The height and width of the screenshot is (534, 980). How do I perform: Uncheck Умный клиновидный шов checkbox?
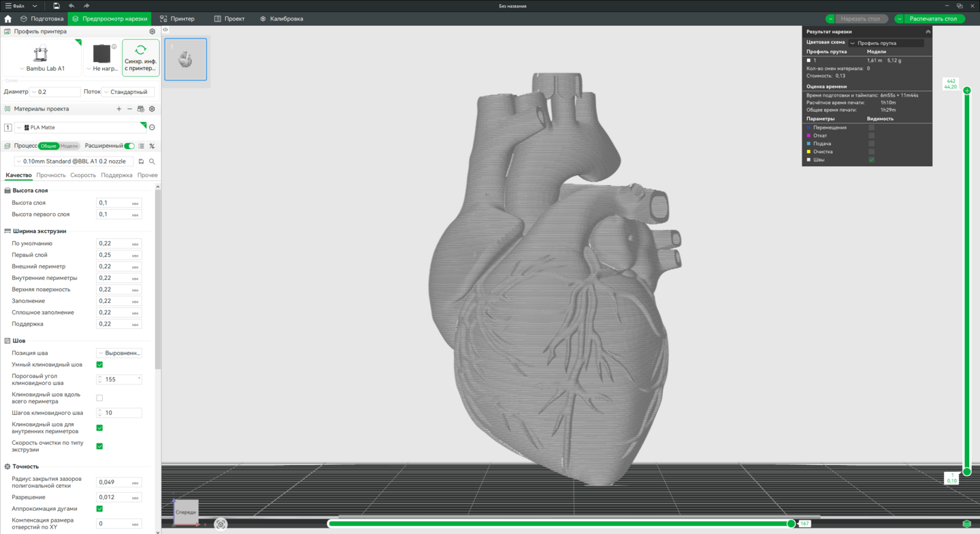coord(99,364)
